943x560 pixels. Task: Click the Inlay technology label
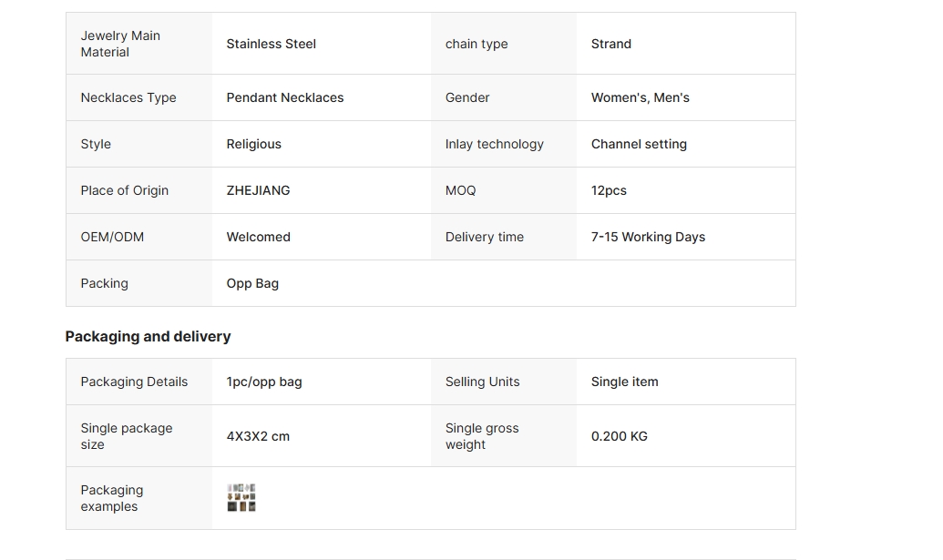point(495,144)
